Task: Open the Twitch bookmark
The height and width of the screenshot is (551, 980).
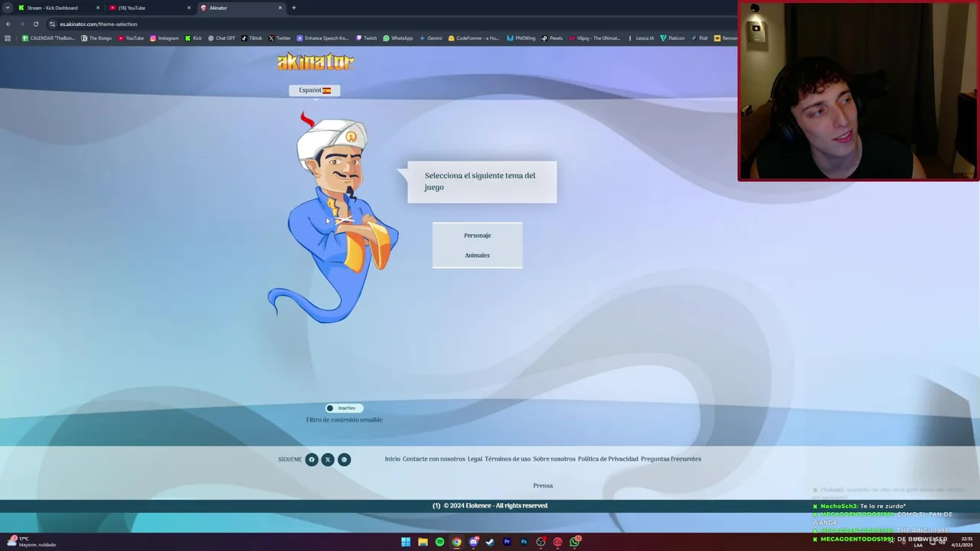Action: coord(367,37)
